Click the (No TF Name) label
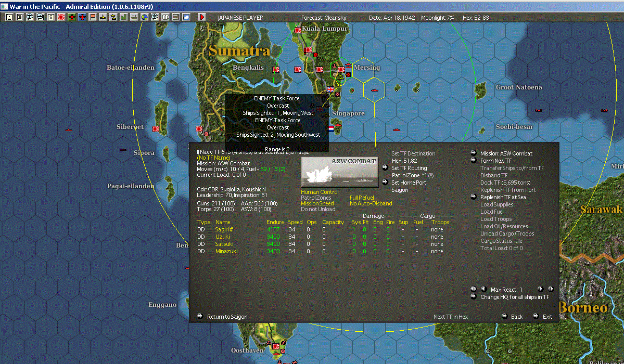The width and height of the screenshot is (624, 364). (x=214, y=158)
